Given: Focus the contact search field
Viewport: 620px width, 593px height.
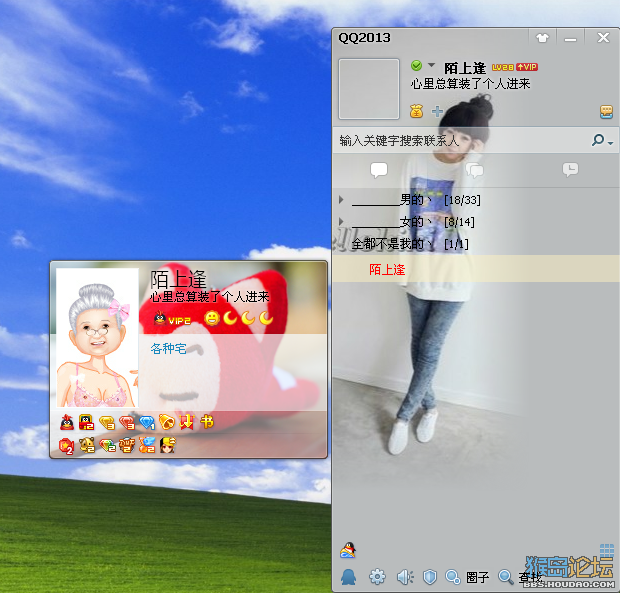Looking at the screenshot, I should (461, 140).
